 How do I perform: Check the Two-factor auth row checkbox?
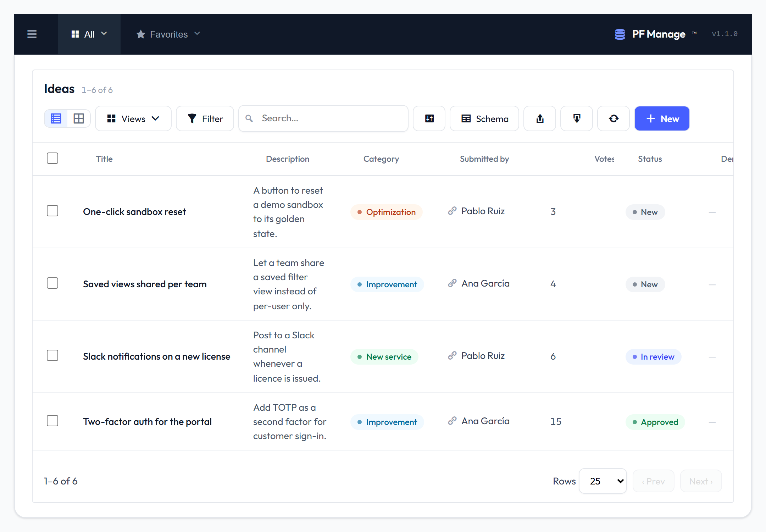click(52, 421)
